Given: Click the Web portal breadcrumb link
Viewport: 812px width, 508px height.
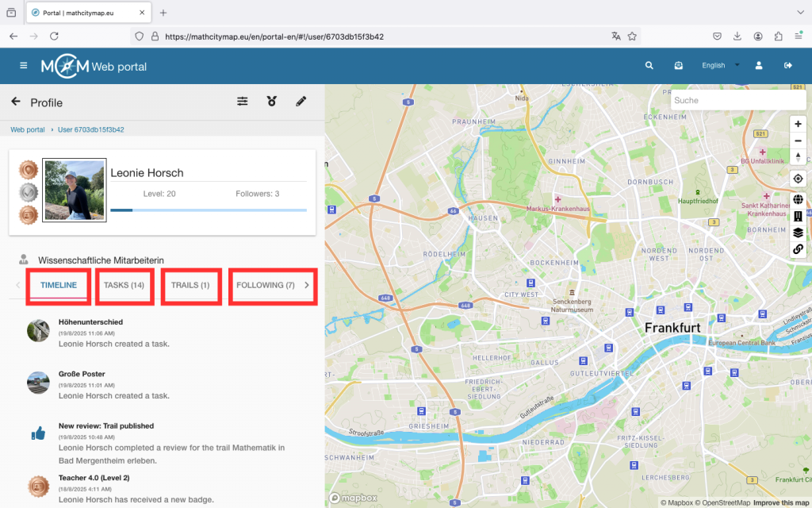Looking at the screenshot, I should pos(28,129).
